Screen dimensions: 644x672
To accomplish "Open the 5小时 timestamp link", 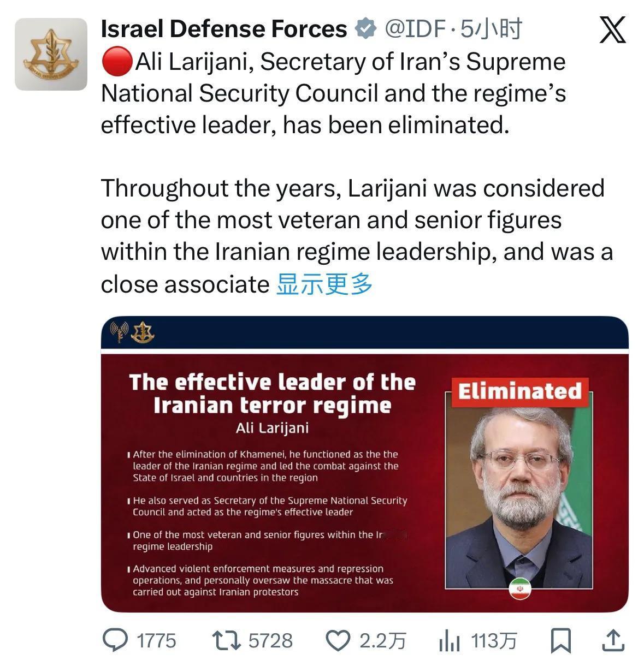I will [x=491, y=29].
